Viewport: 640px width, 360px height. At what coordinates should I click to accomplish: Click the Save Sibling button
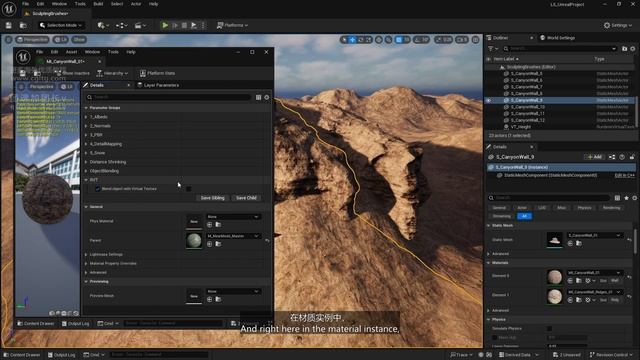(213, 198)
